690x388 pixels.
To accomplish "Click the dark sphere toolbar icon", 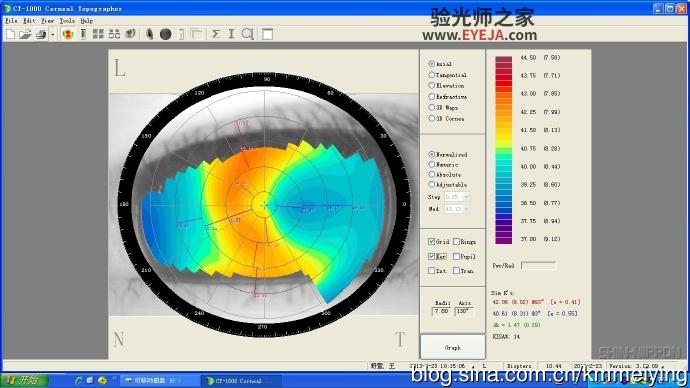I will pyautogui.click(x=165, y=34).
